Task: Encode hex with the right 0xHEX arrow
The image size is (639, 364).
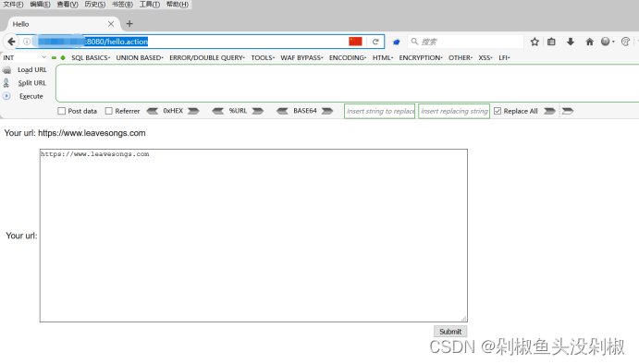Action: (193, 111)
